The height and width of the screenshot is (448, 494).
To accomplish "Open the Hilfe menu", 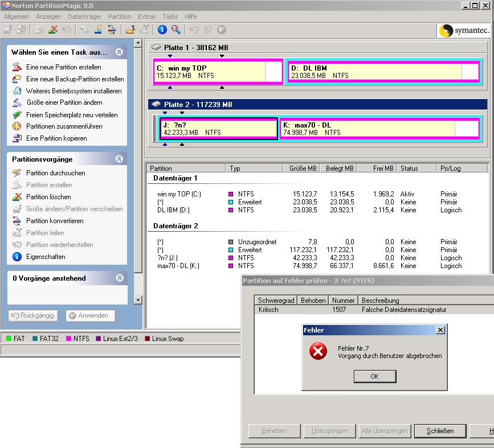I will [191, 17].
